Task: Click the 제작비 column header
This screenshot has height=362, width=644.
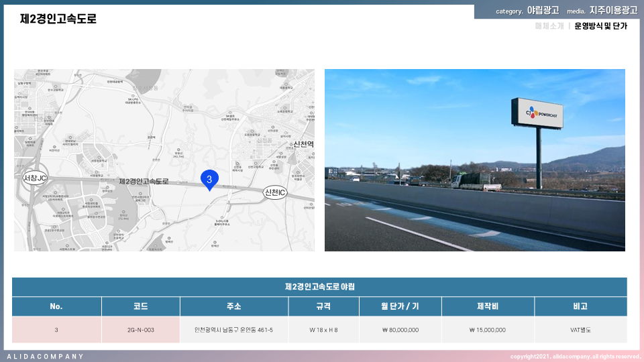Action: pos(488,306)
